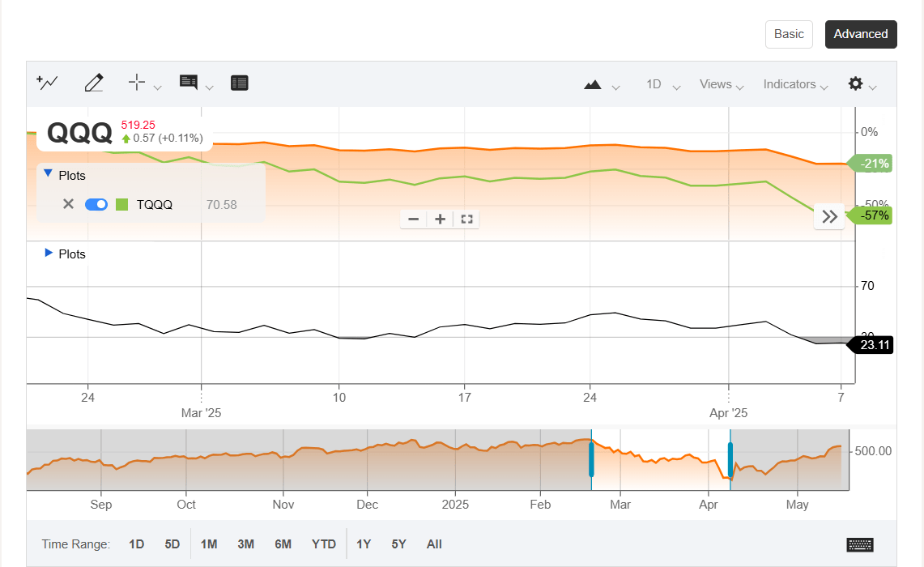The height and width of the screenshot is (567, 924).
Task: Click the Apr '25 axis label
Action: [x=728, y=412]
